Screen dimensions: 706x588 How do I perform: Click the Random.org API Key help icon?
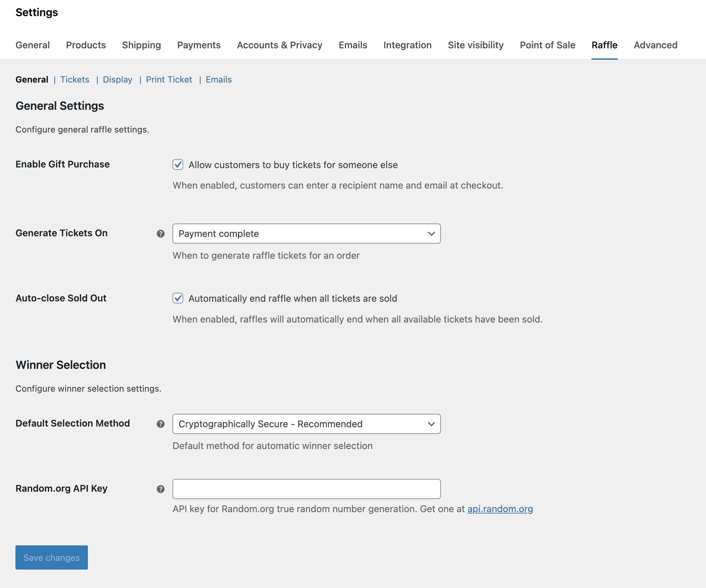pos(161,489)
